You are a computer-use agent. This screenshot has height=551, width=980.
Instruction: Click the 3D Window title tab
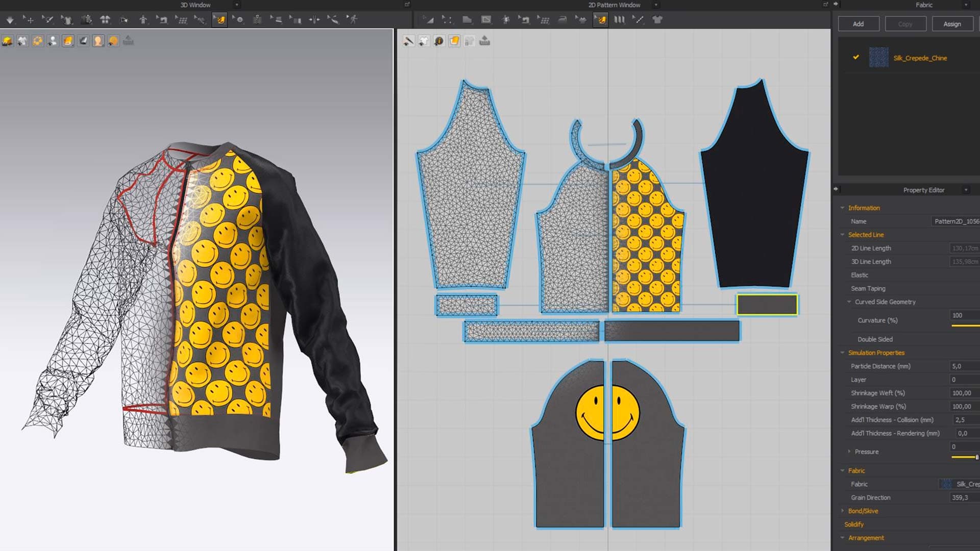pos(195,5)
